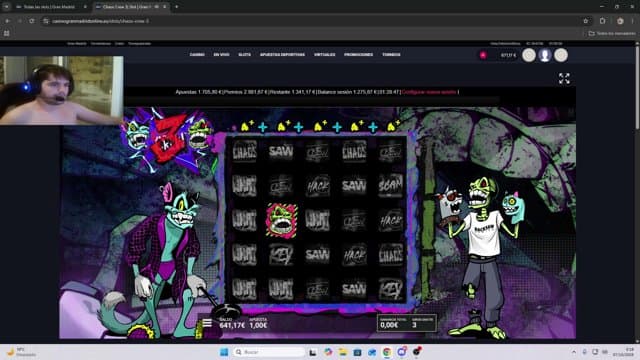The image size is (640, 360).
Task: Open the EN VIVO navigation item
Action: point(221,55)
